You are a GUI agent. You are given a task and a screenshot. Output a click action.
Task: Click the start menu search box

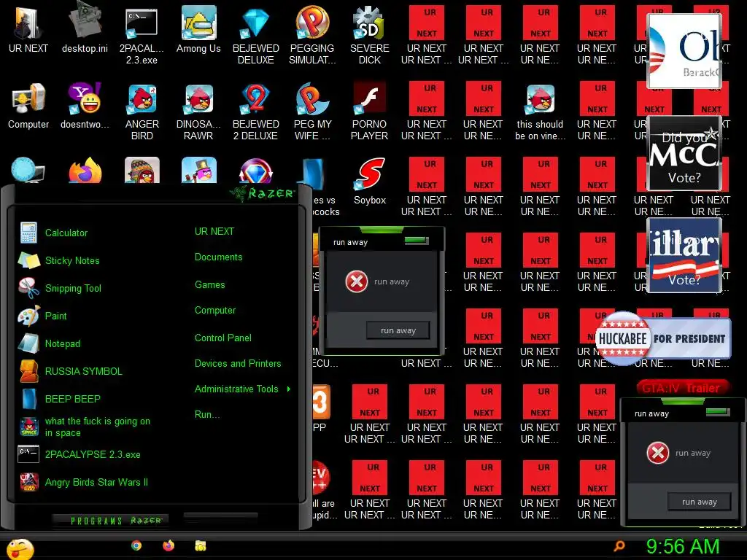220,517
